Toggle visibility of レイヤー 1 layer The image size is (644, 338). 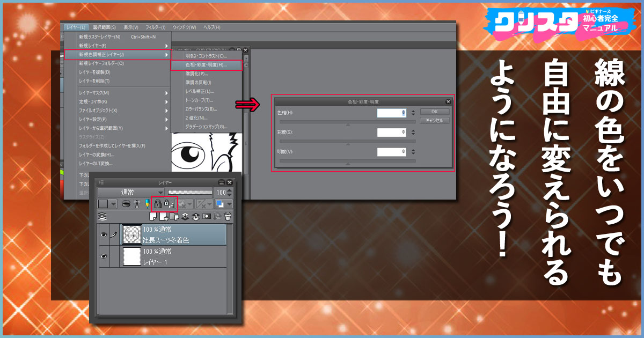[104, 256]
